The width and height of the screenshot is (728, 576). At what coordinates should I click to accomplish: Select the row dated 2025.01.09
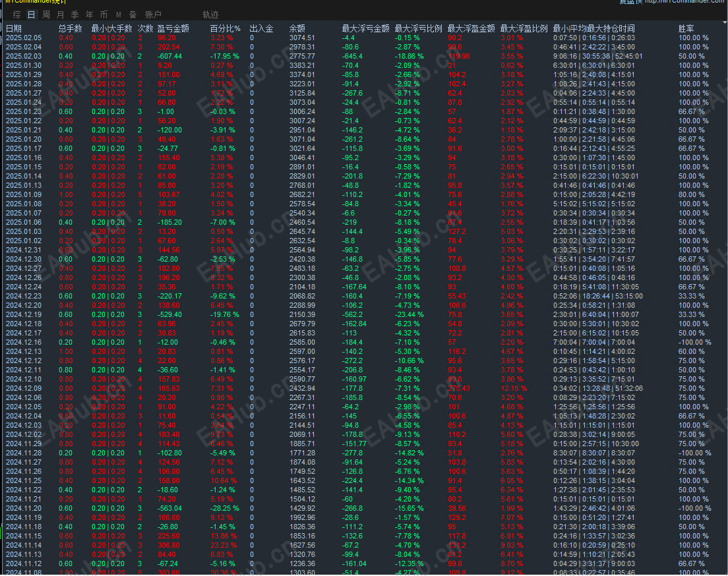[x=364, y=195]
